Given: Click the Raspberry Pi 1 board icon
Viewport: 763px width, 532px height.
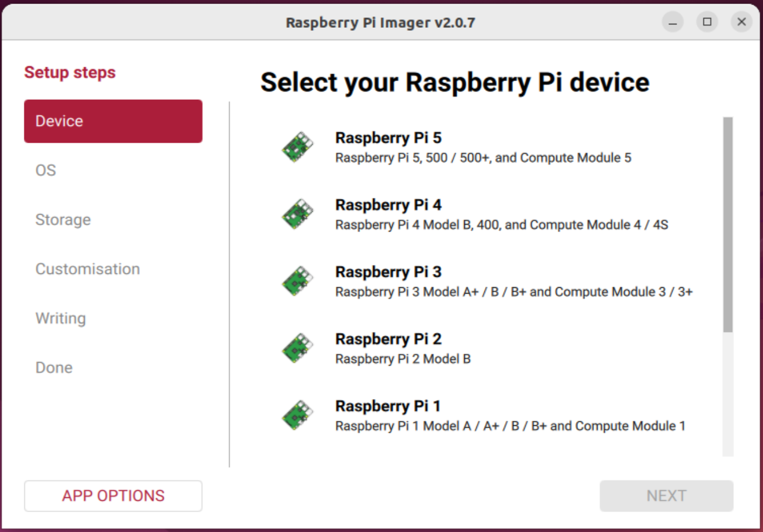Looking at the screenshot, I should click(298, 415).
